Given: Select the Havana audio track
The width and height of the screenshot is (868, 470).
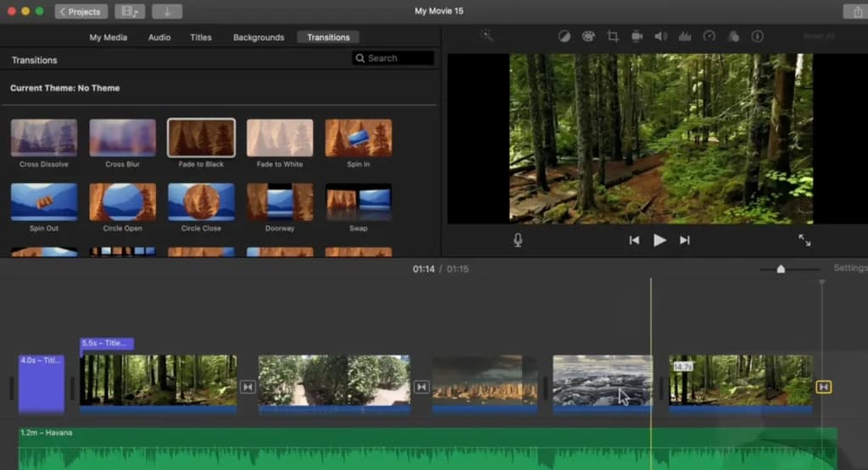Looking at the screenshot, I should pos(427,449).
